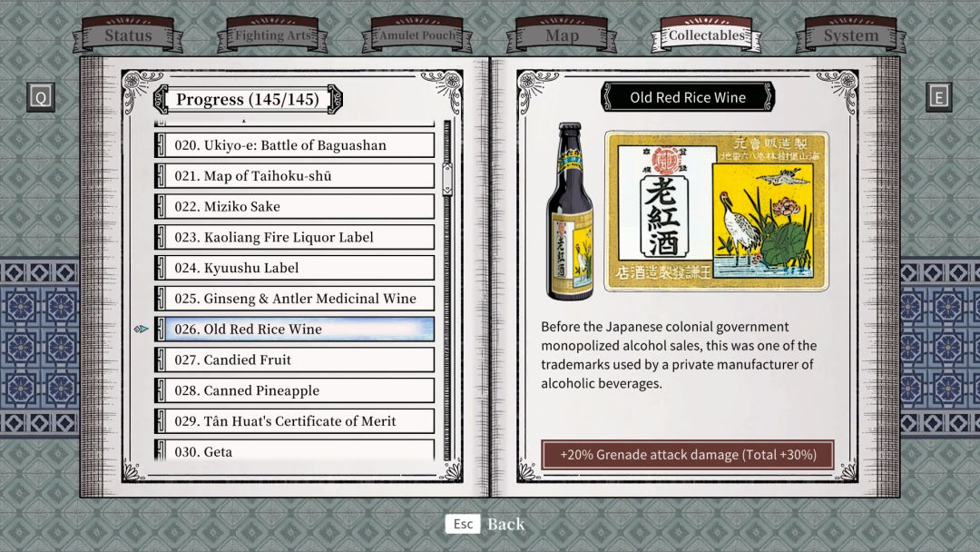Open the Status tab

pyautogui.click(x=128, y=35)
